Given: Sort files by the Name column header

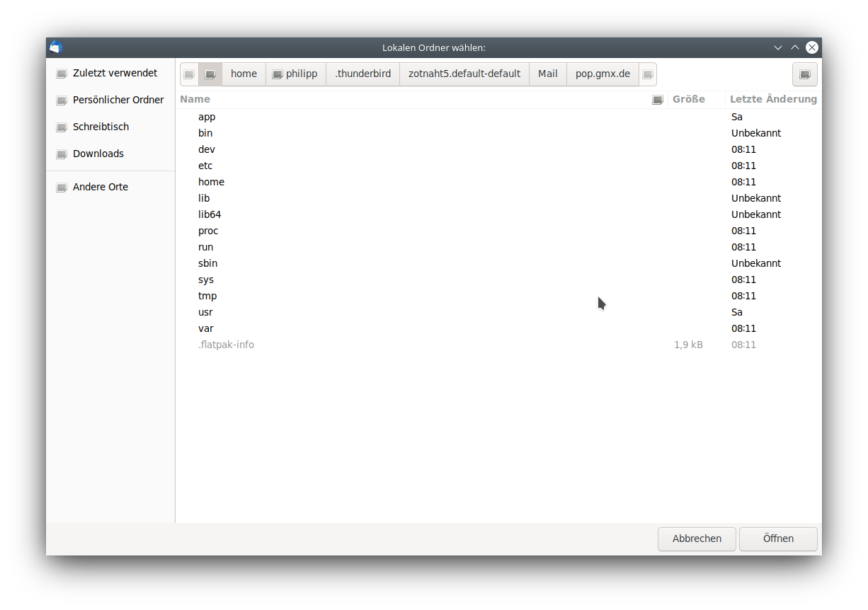Looking at the screenshot, I should click(422, 99).
